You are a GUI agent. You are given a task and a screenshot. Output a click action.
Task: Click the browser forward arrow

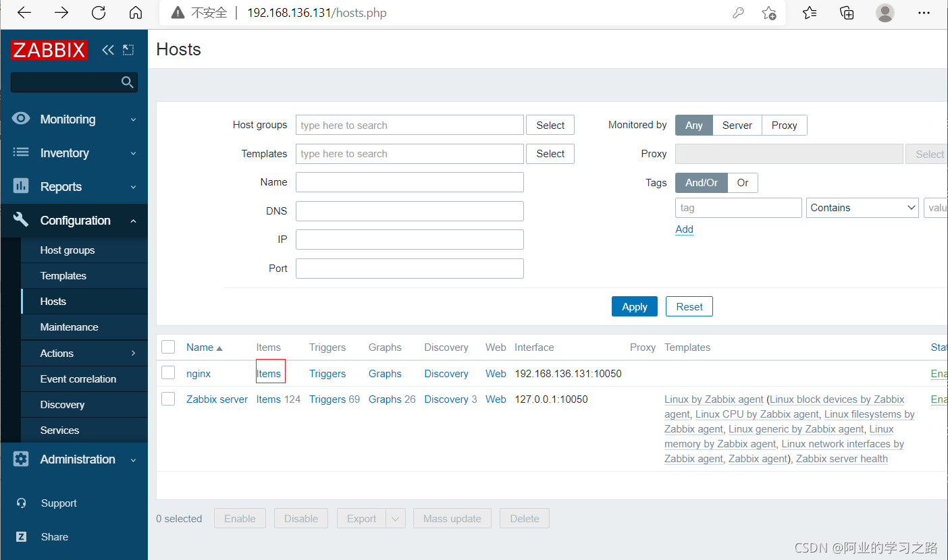(61, 13)
